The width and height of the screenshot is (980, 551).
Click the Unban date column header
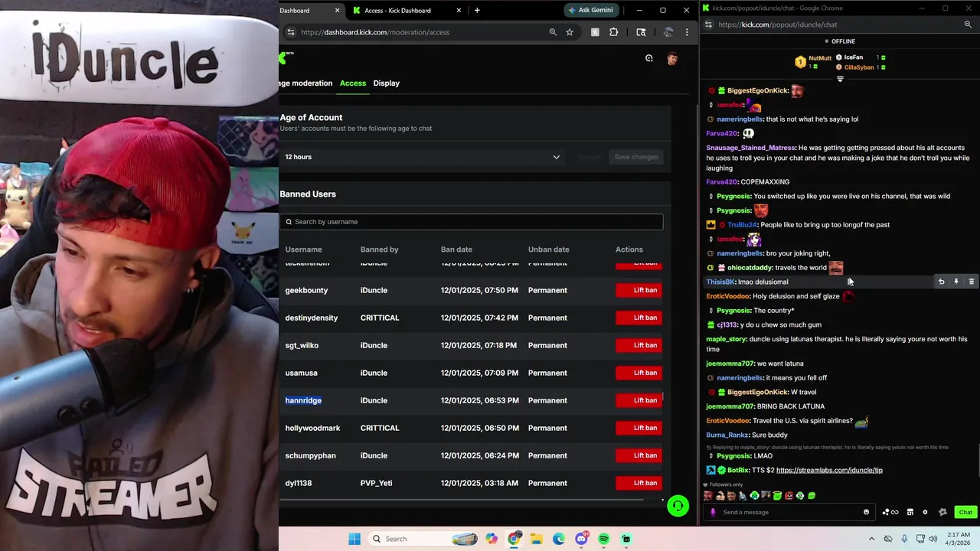click(549, 249)
